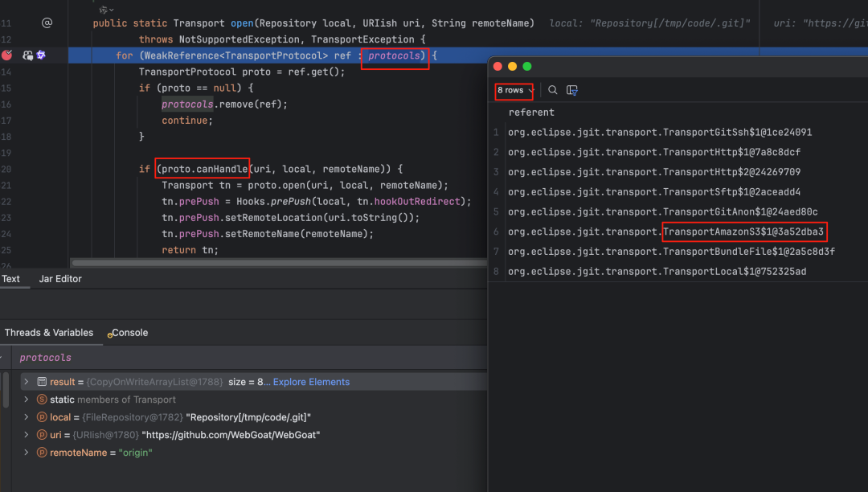Click "setRemoteName" on line 24
868x492 pixels.
[x=263, y=234]
